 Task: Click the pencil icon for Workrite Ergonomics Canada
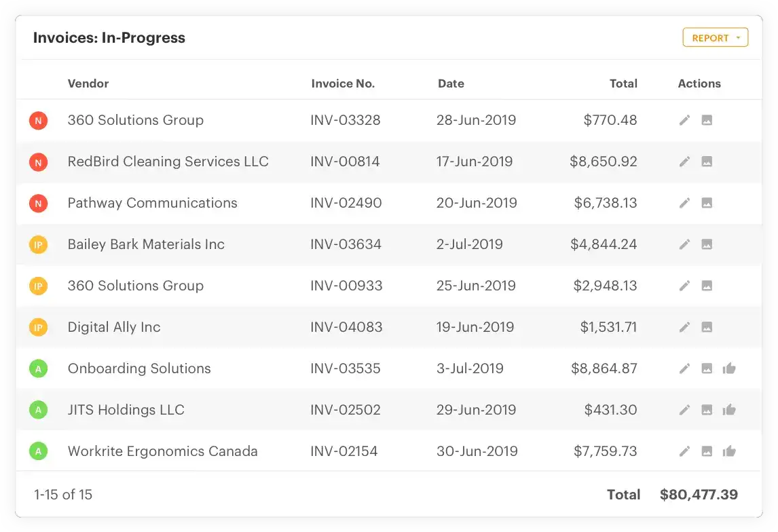click(x=684, y=451)
